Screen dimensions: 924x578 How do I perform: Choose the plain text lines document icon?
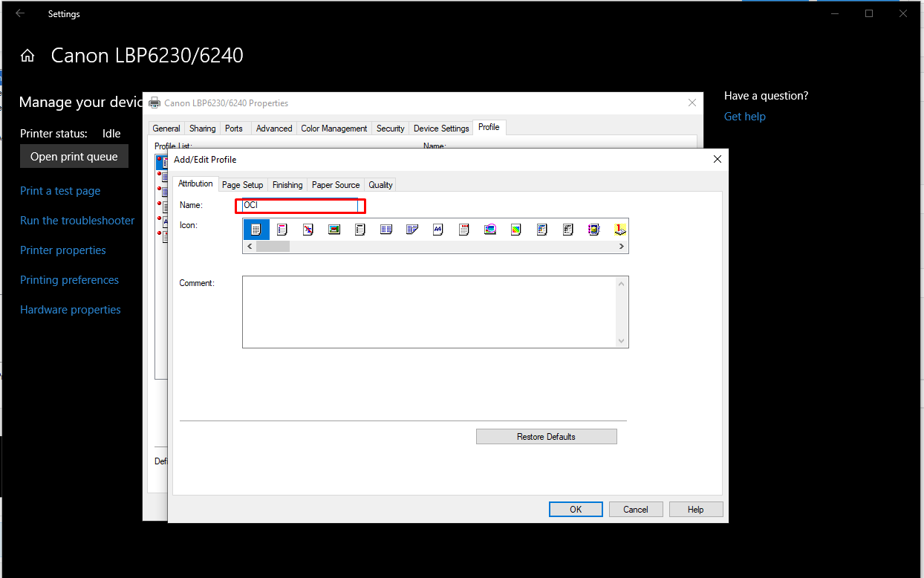[360, 230]
